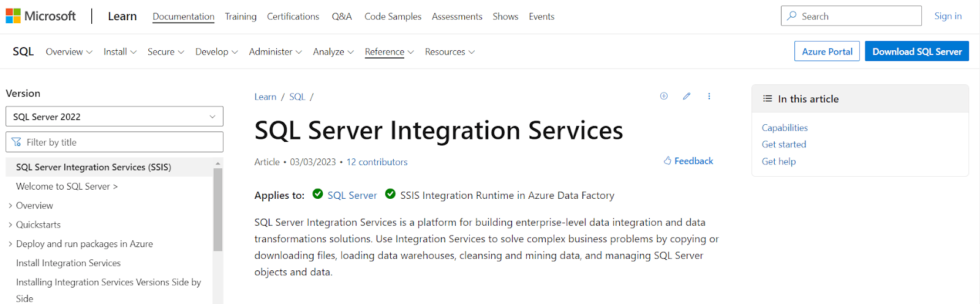Click the Search input field
The height and width of the screenshot is (304, 980).
point(851,16)
